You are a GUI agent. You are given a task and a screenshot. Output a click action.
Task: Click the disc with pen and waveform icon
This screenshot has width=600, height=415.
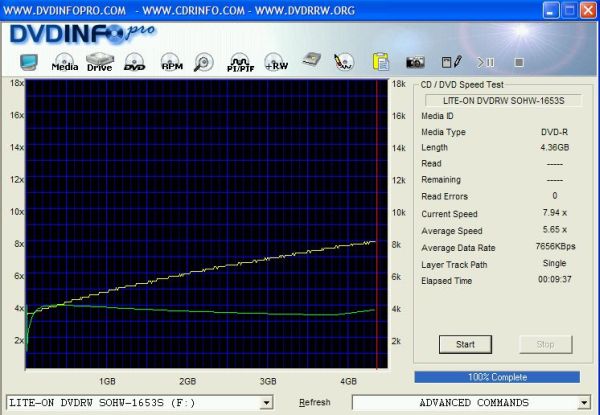[x=344, y=62]
